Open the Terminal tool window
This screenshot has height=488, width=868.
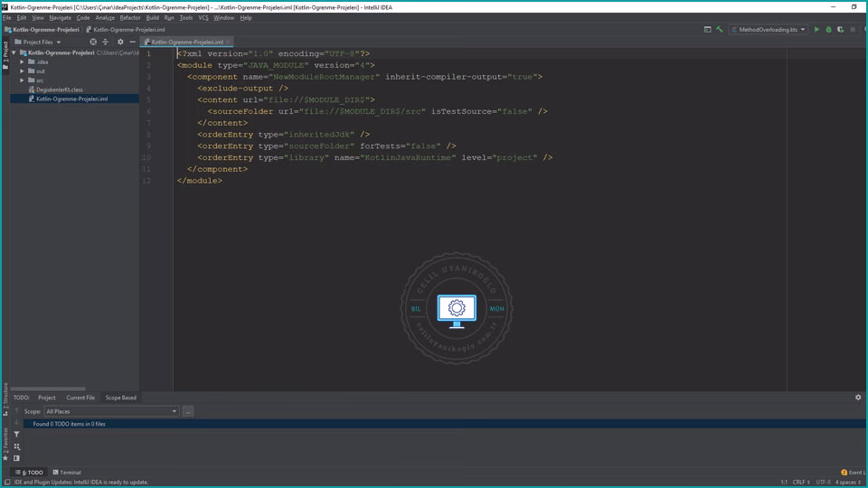pyautogui.click(x=67, y=473)
